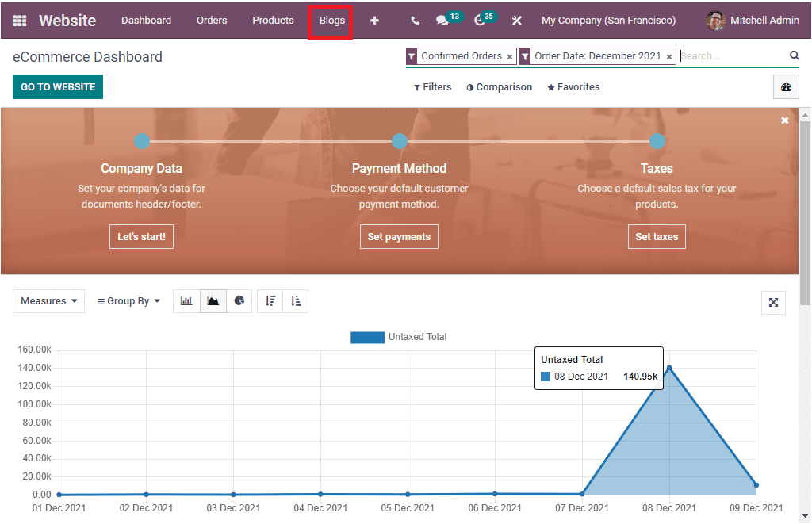This screenshot has width=812, height=524.
Task: Click the GO TO WEBSITE button
Action: (57, 86)
